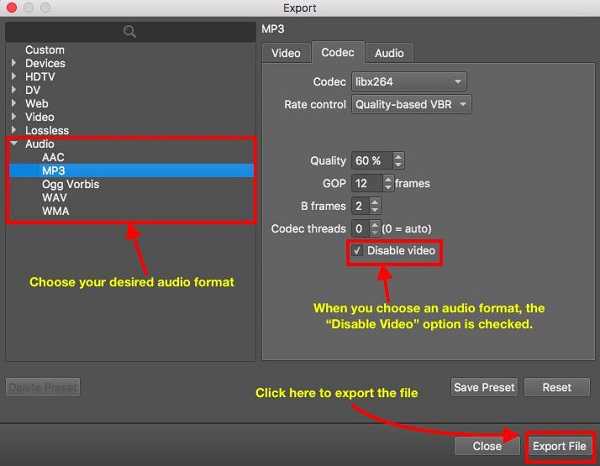Screen dimensions: 600x466
Task: Decrease Codec threads with down stepper
Action: tap(375, 233)
